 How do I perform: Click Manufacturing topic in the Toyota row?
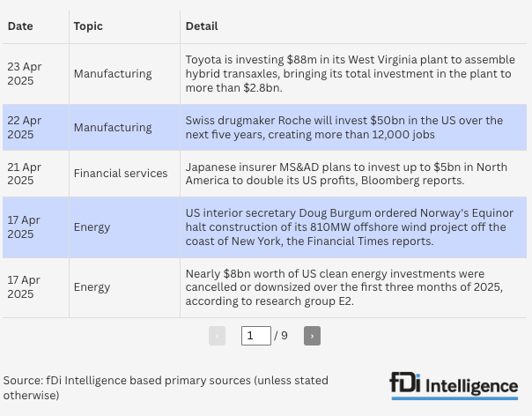click(113, 74)
